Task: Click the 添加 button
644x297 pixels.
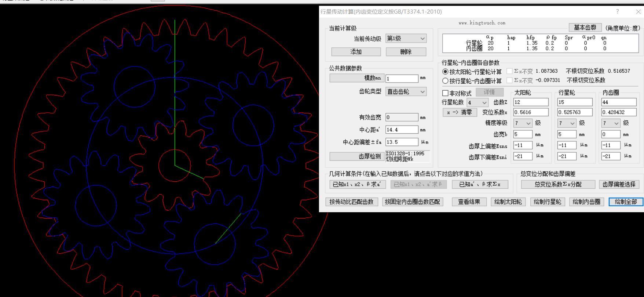Action: point(356,52)
